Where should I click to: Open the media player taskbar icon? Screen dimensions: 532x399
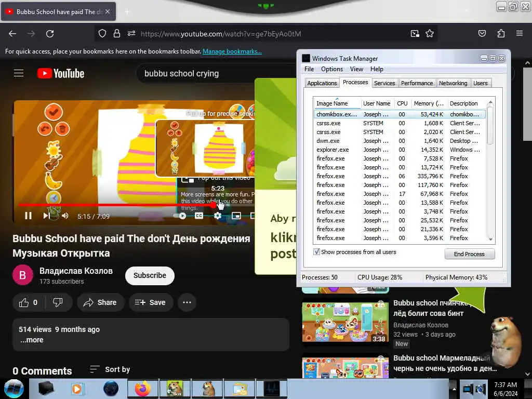[x=77, y=389]
